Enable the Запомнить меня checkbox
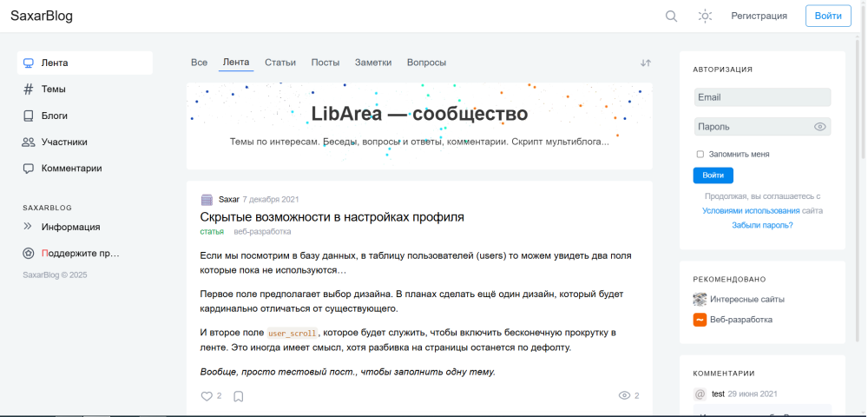The width and height of the screenshot is (868, 417). click(x=700, y=155)
